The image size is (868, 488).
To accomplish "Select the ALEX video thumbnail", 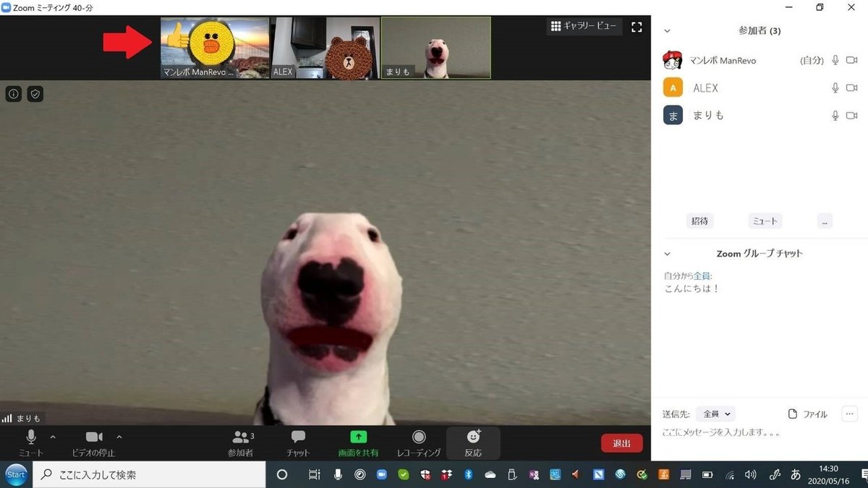I will (x=325, y=48).
